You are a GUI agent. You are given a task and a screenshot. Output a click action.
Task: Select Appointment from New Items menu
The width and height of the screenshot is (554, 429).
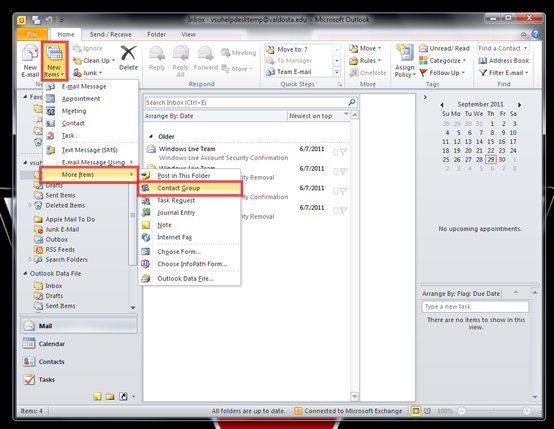pos(91,99)
